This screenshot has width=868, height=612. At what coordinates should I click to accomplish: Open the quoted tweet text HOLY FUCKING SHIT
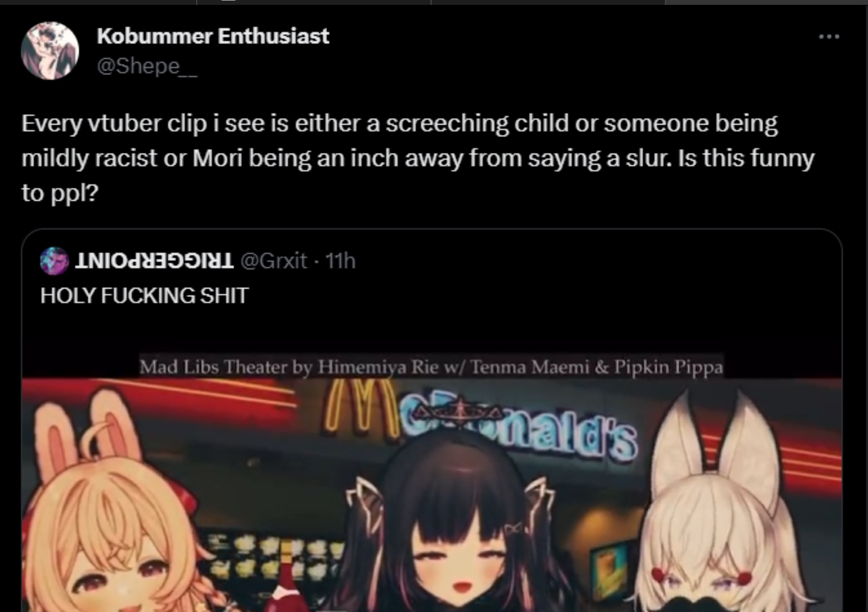tap(145, 296)
